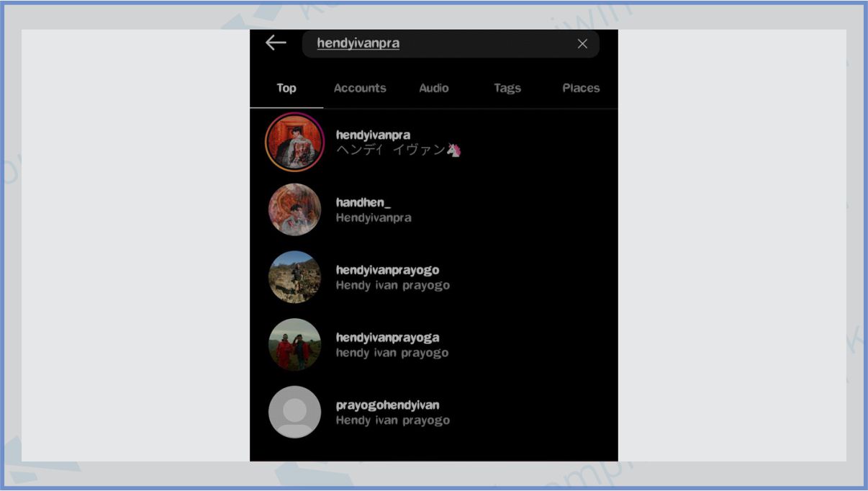Open the hendyivanpra username result

tap(373, 135)
